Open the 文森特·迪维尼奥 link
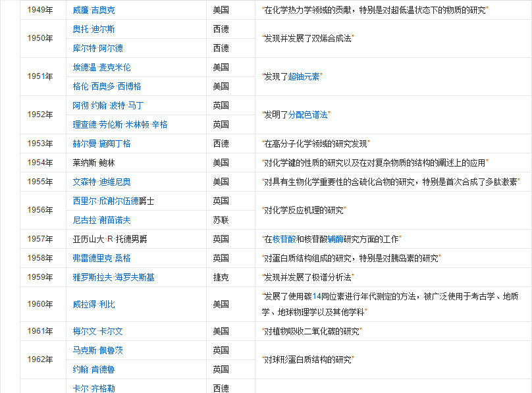Viewport: 532px width, 393px height. (102, 182)
